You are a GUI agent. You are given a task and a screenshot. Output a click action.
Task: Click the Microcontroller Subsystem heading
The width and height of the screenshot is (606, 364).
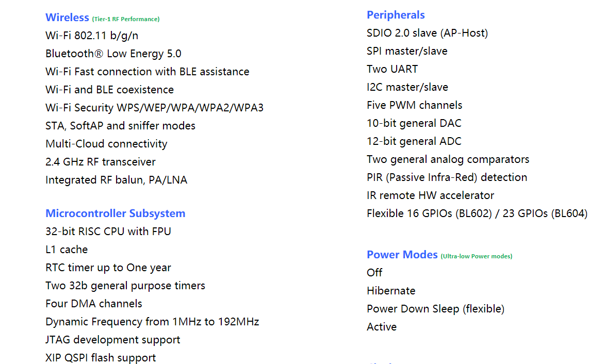tap(116, 213)
